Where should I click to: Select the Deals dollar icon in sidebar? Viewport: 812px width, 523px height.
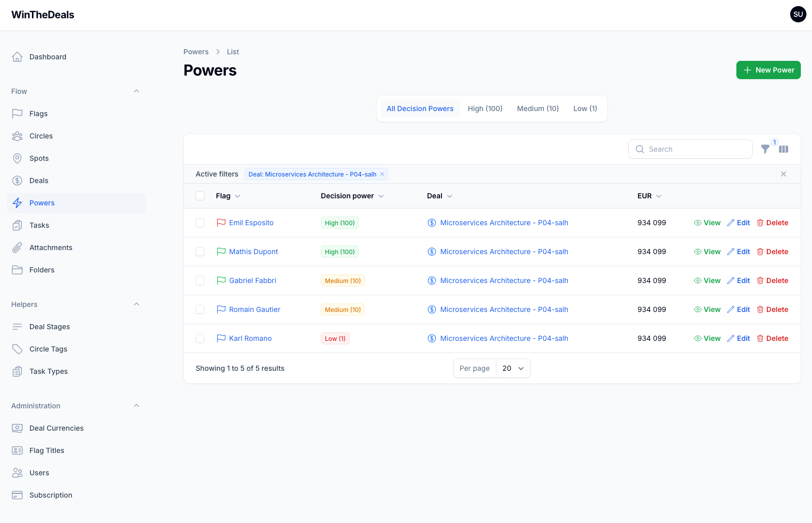(x=17, y=180)
